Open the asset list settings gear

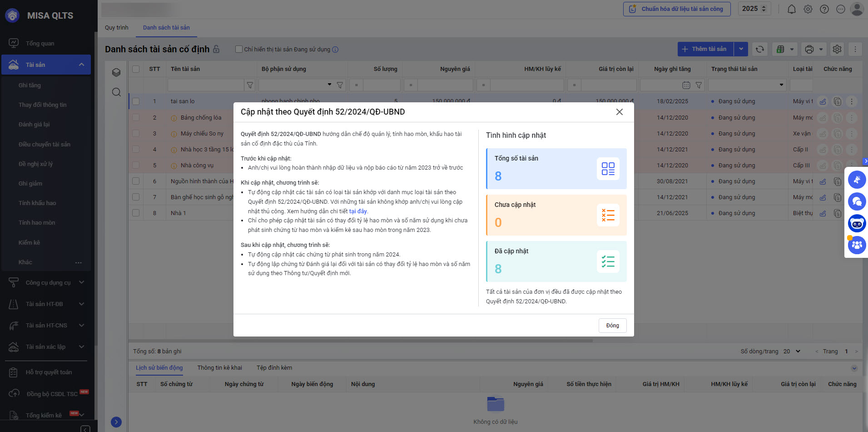[837, 49]
